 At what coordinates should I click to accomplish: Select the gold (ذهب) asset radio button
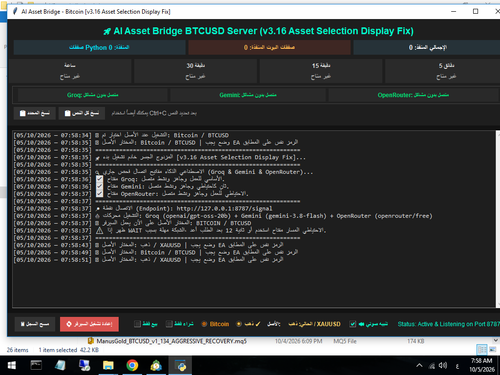point(239,324)
